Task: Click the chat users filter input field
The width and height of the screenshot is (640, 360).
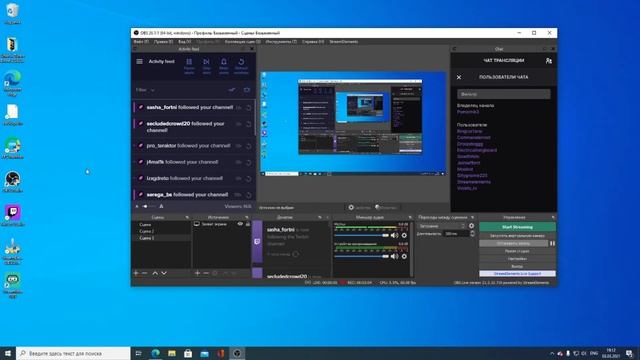Action: click(x=504, y=94)
